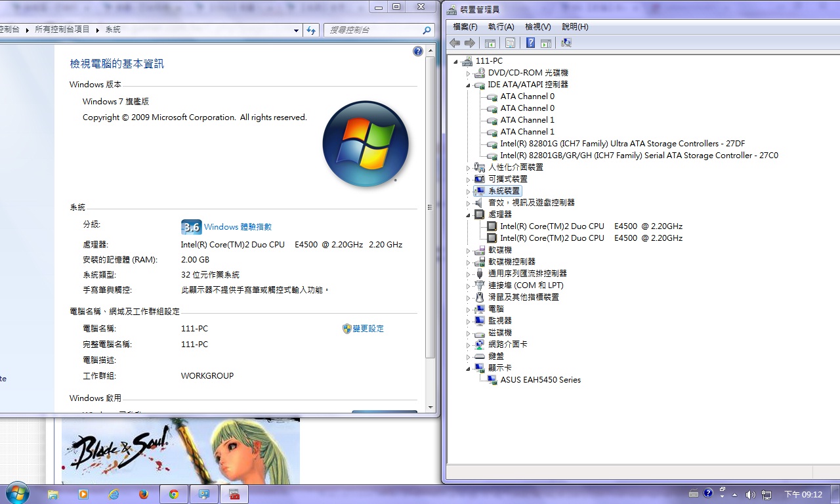Select the 可攜式裝置 category
Viewport: 840px width, 504px height.
507,179
